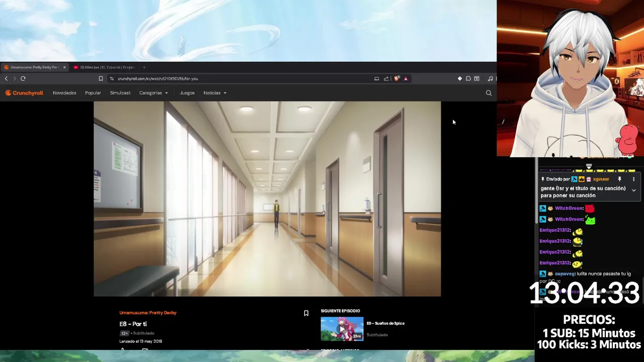
Task: Click the picture-in-picture icon in the address bar
Action: pos(376,78)
